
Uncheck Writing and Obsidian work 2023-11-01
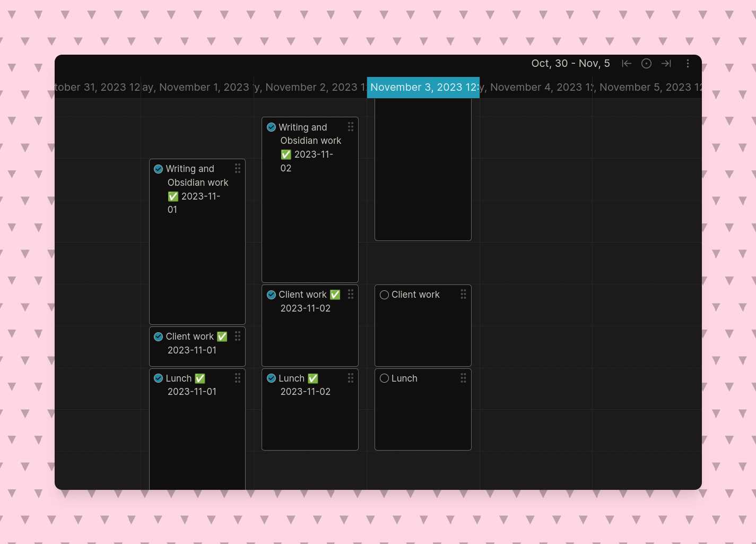click(158, 169)
